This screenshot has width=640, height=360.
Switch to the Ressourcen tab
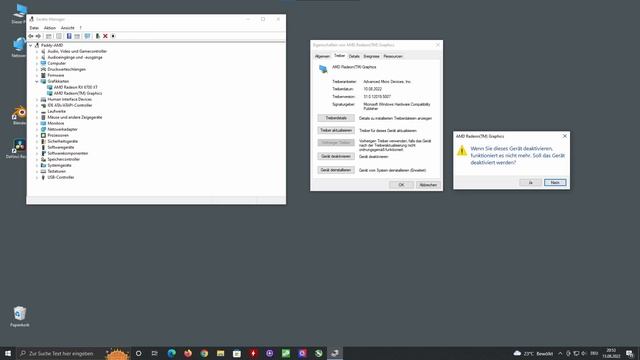coord(393,56)
